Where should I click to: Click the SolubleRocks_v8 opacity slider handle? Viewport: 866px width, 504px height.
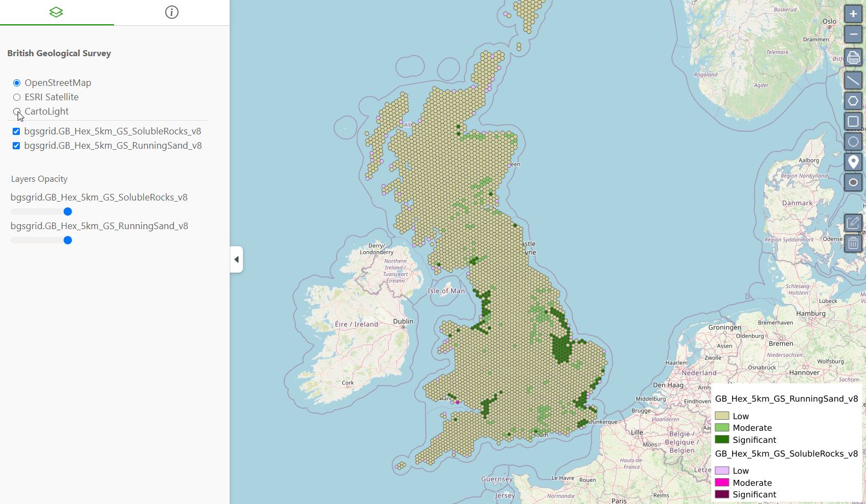(68, 212)
